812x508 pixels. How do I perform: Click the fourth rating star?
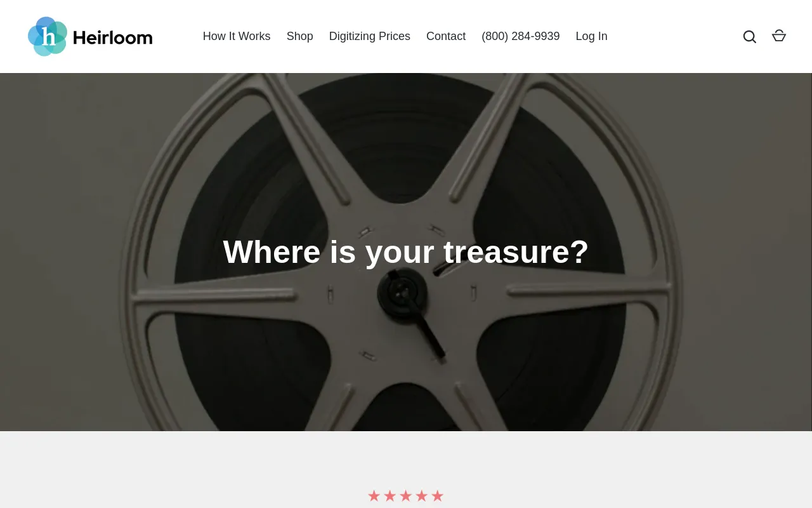421,496
